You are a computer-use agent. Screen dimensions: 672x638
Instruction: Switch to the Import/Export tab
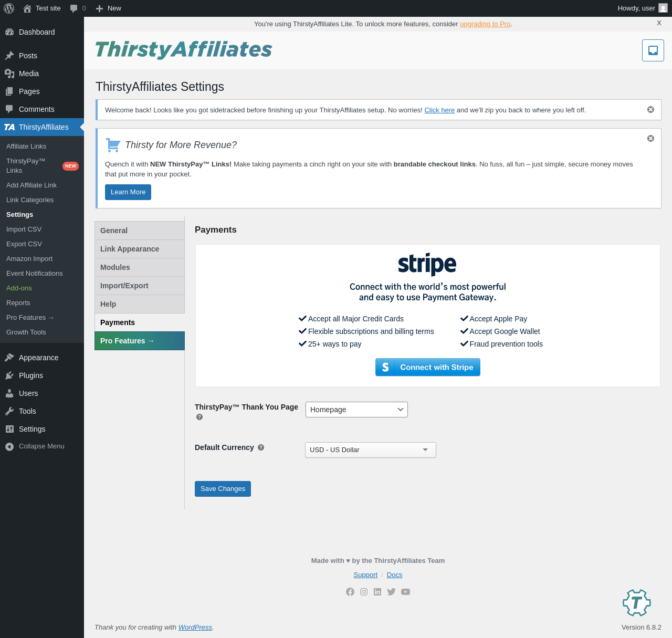(x=140, y=286)
